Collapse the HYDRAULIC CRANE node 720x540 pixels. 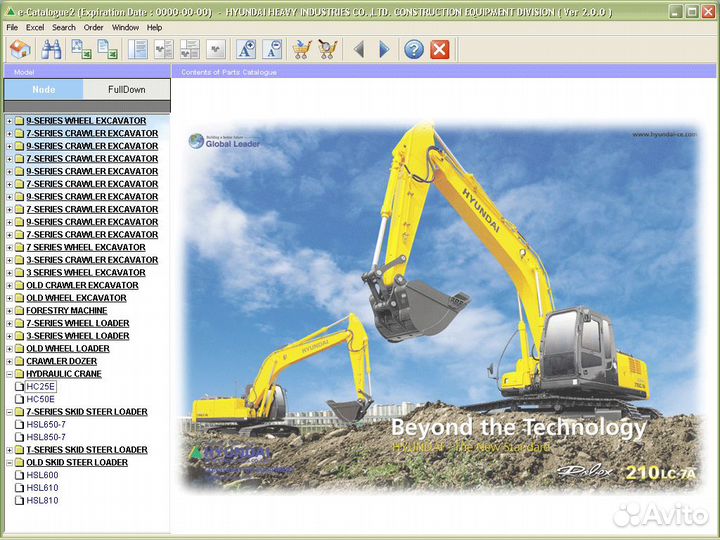pos(9,374)
